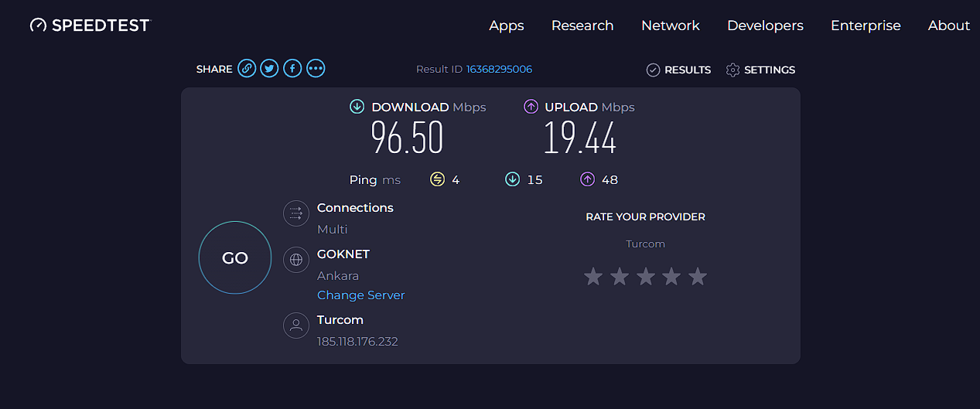Click the download speed value 96.50

[408, 138]
